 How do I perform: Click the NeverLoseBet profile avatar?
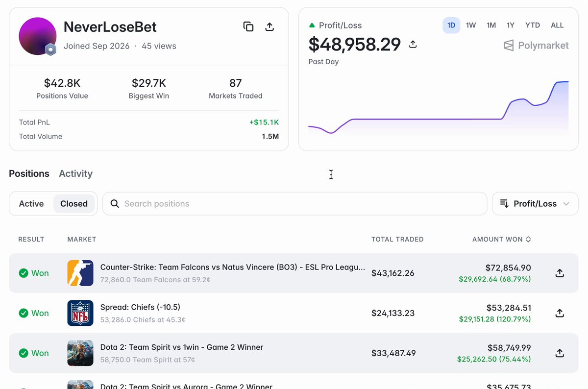coord(37,36)
